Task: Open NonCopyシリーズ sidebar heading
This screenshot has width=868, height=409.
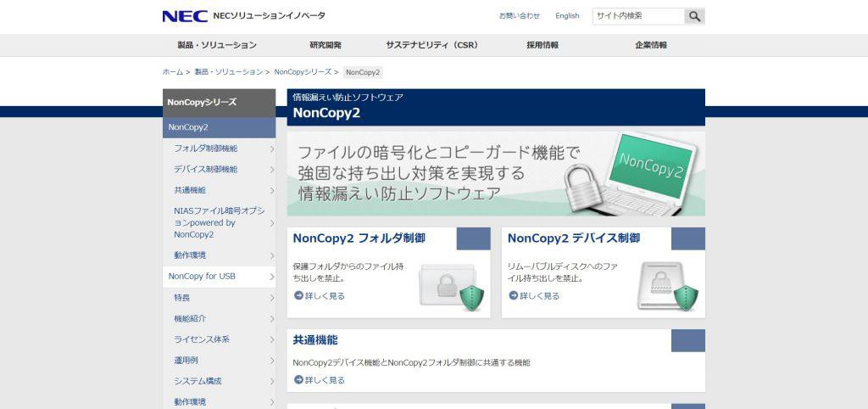Action: click(220, 103)
